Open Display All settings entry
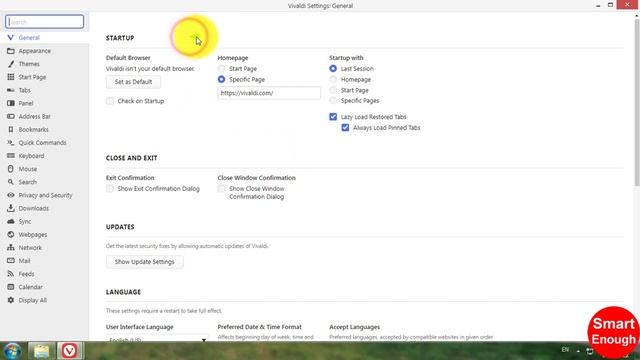 (33, 300)
